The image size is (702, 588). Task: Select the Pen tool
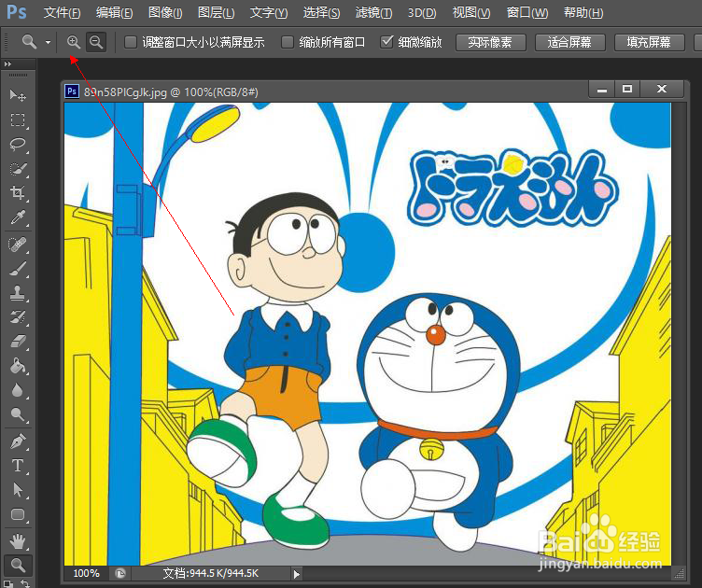click(18, 441)
